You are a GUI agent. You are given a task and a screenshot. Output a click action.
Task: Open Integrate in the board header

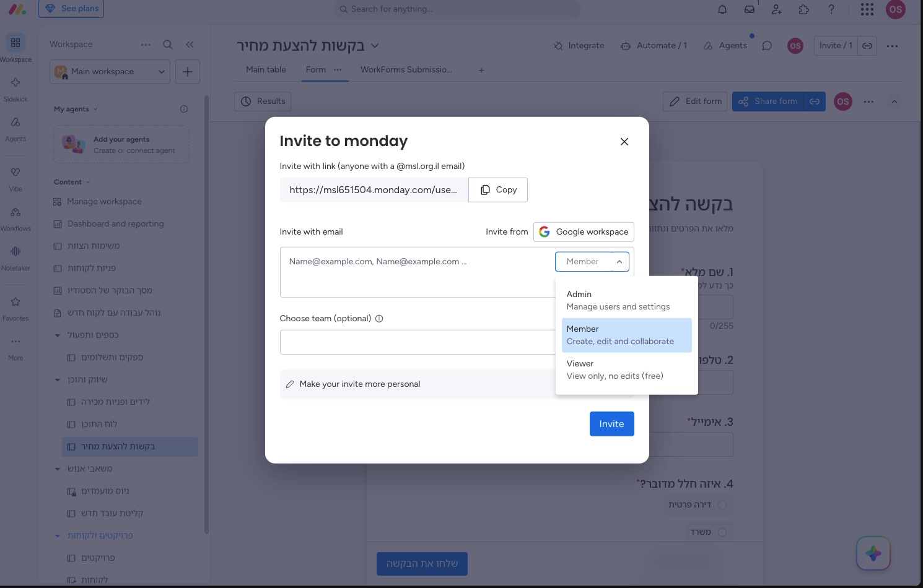click(579, 46)
